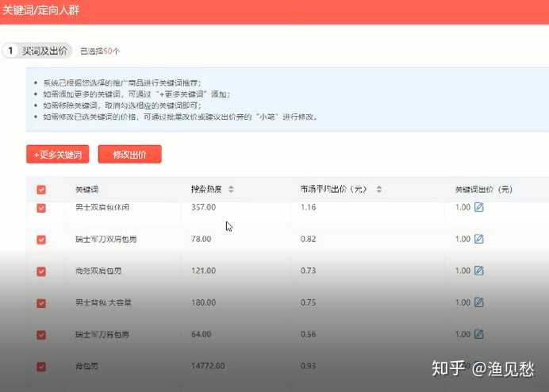
Task: Click the +更多关键词 button
Action: tap(58, 155)
